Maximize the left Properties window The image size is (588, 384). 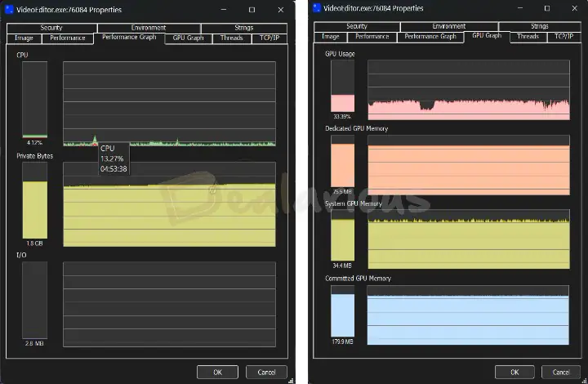[252, 10]
